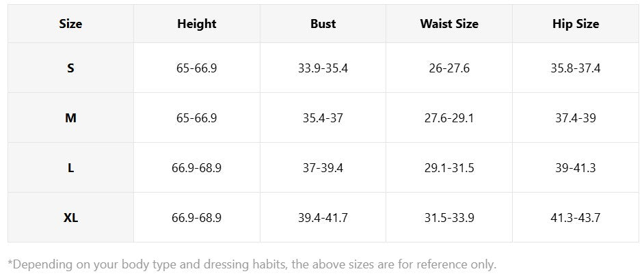This screenshot has height=278, width=644.
Task: Select the XL size row label
Action: click(70, 218)
